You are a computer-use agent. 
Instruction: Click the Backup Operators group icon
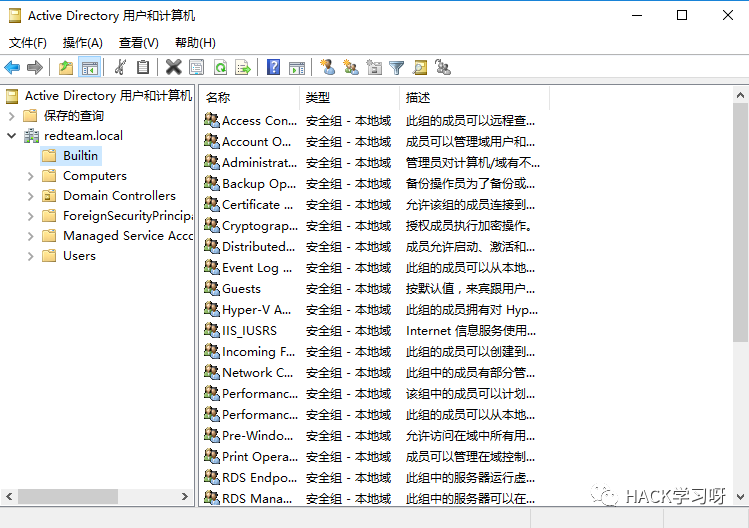tap(212, 183)
